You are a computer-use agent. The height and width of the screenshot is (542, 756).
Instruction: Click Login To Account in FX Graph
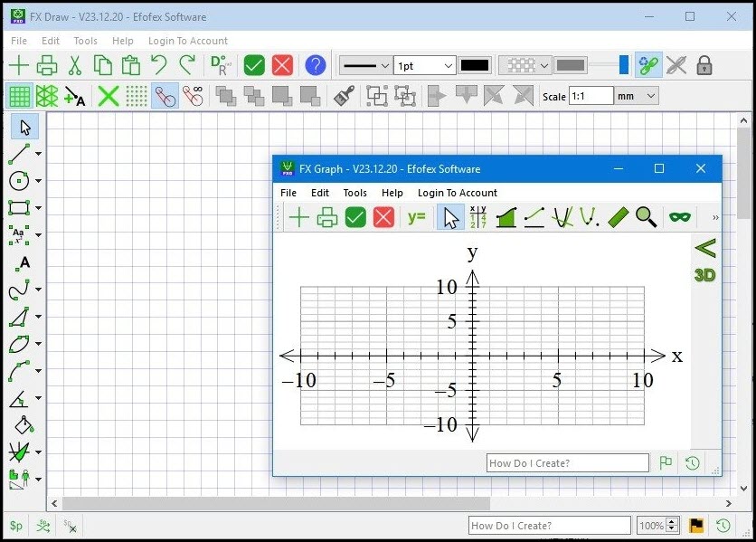point(457,193)
